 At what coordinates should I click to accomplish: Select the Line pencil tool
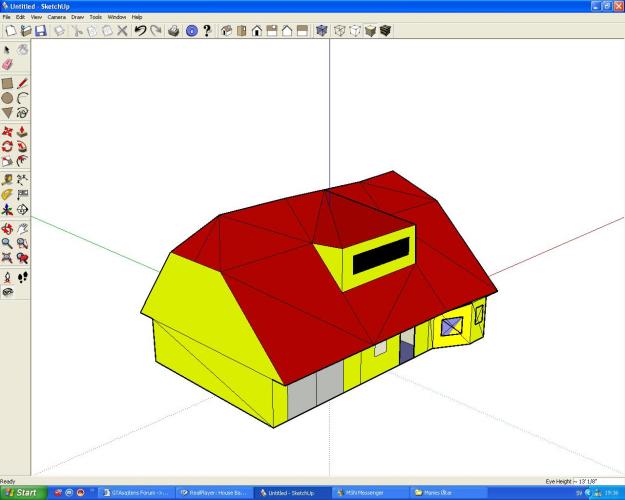point(22,84)
